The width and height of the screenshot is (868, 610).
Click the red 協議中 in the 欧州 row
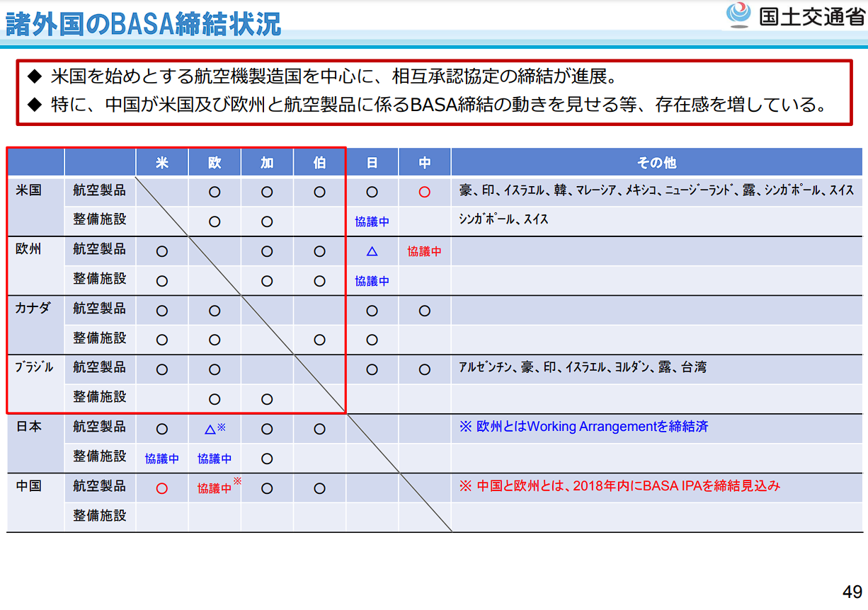tap(424, 251)
